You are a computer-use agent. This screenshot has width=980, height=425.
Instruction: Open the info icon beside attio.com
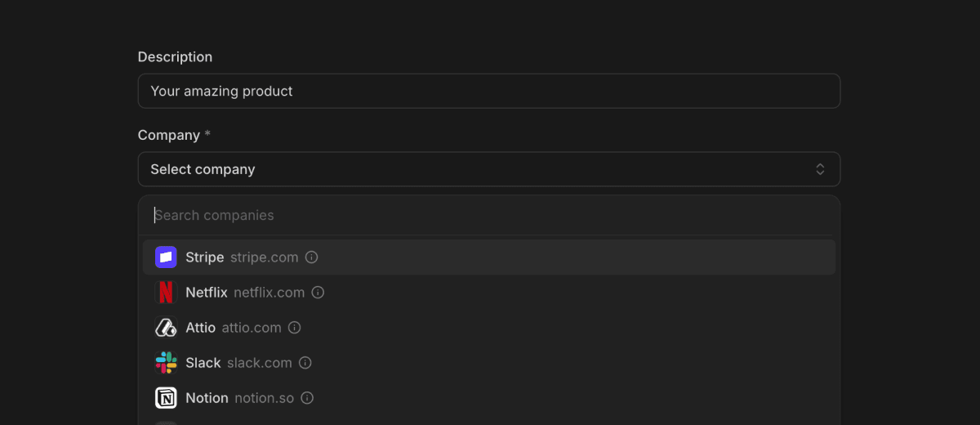tap(295, 328)
